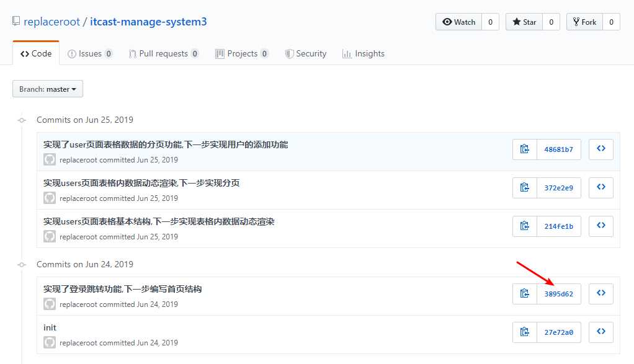634x364 pixels.
Task: Open commit '实现了user页面表格数据的分页功能'
Action: point(166,144)
